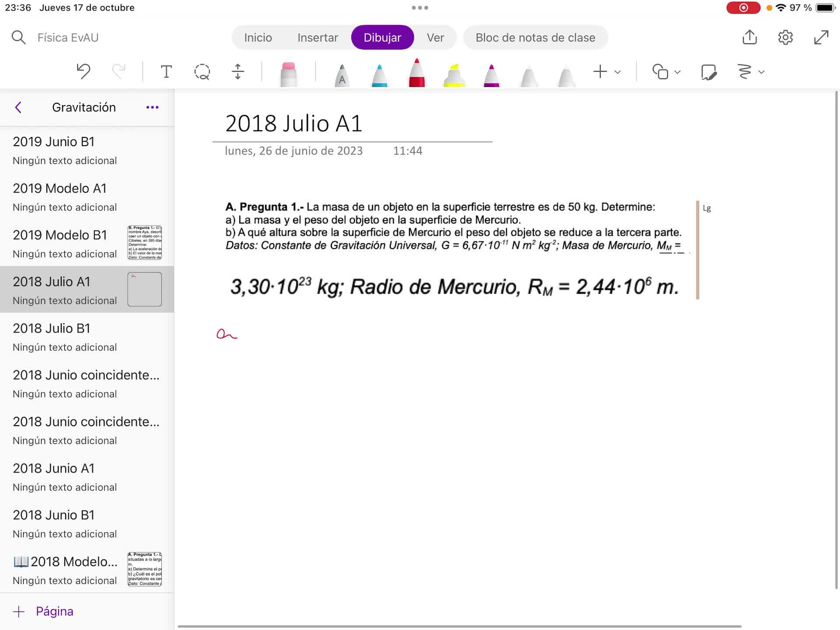Toggle the yellow highlighter pen
Image resolution: width=840 pixels, height=630 pixels.
click(x=454, y=75)
